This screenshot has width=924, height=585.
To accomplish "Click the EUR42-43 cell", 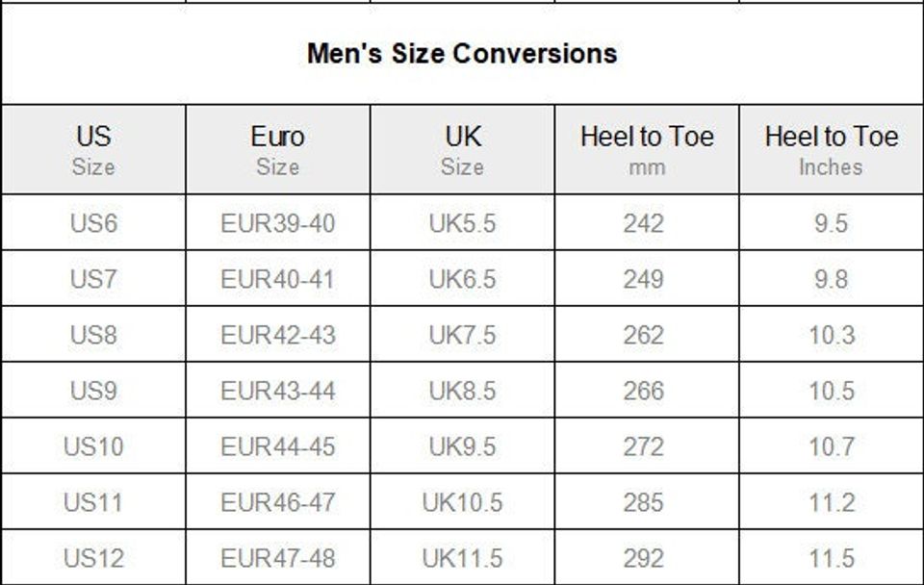I will coord(277,335).
